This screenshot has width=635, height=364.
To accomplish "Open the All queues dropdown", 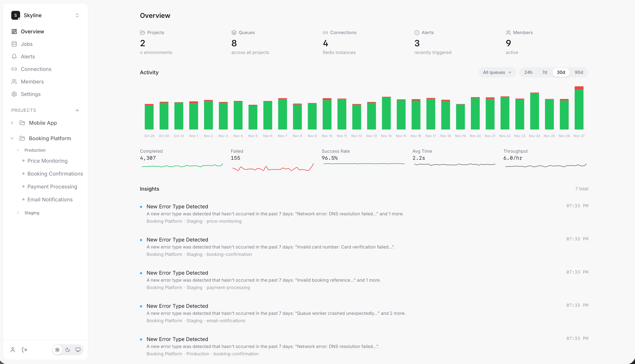I will click(497, 72).
